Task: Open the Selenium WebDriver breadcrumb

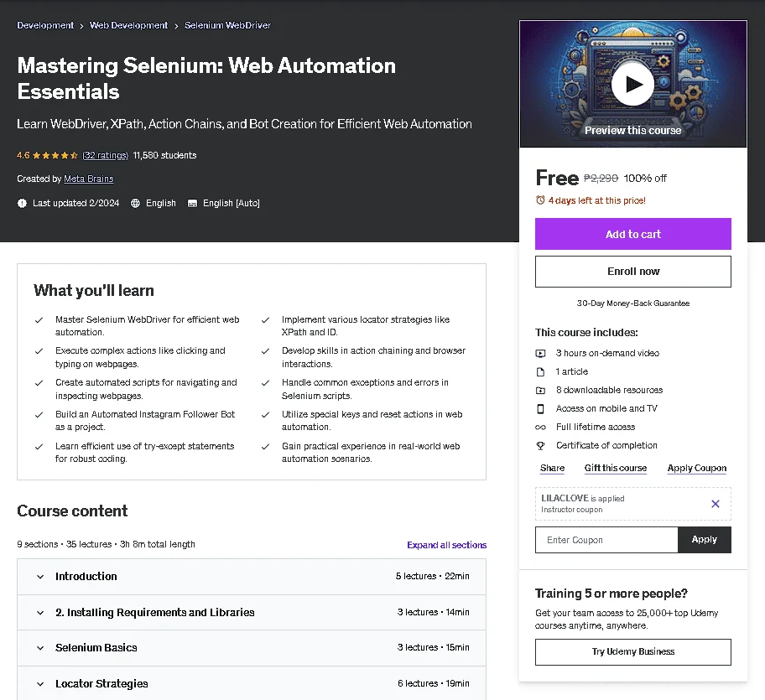Action: 227,25
